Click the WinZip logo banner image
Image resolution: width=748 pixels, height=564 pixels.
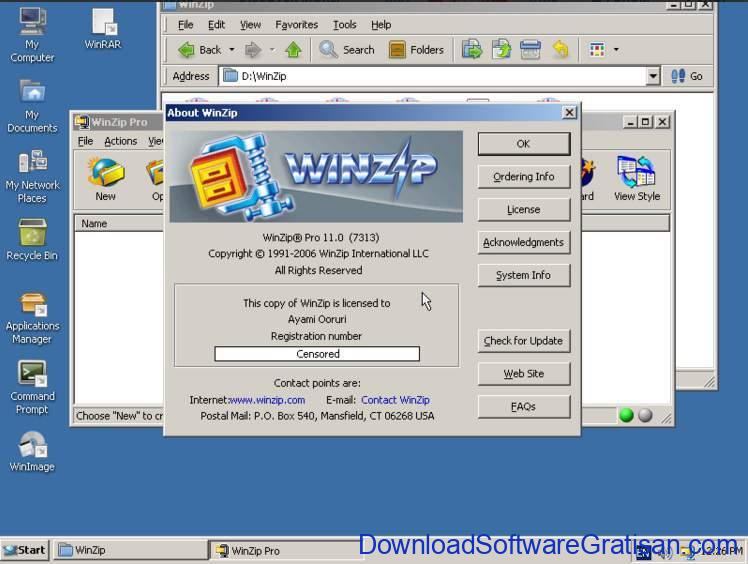(316, 177)
